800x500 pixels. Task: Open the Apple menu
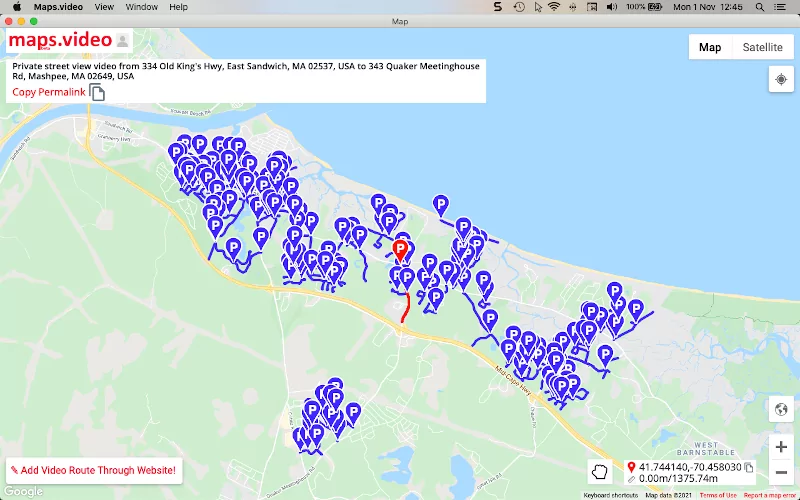(x=16, y=7)
